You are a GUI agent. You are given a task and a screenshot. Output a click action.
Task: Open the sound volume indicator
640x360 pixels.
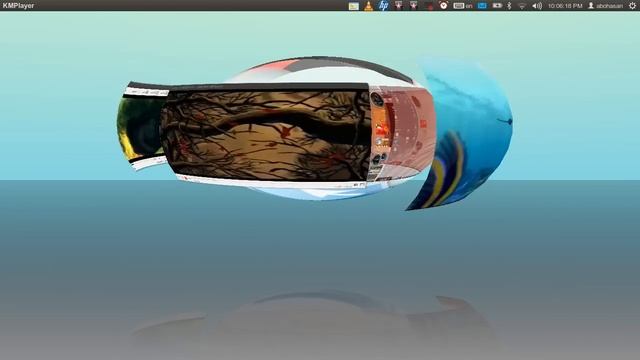coord(537,6)
